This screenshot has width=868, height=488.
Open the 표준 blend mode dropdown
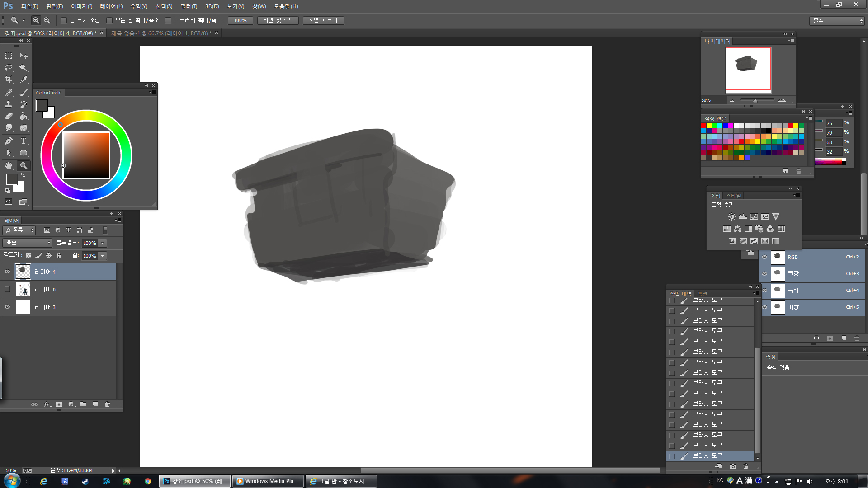tap(28, 243)
